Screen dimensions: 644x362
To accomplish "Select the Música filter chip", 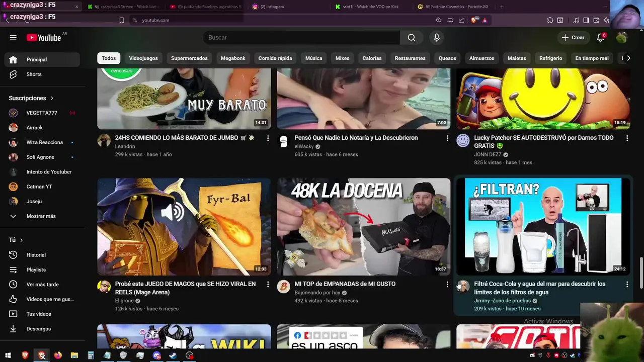I will (x=313, y=58).
